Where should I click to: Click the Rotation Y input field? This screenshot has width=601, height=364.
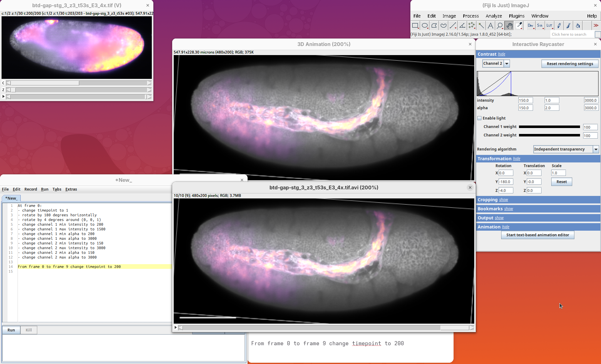pyautogui.click(x=506, y=182)
